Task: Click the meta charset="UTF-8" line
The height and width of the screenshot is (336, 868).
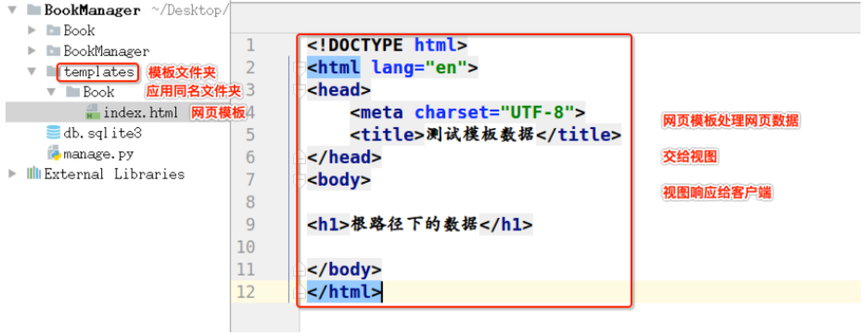Action: tap(467, 112)
